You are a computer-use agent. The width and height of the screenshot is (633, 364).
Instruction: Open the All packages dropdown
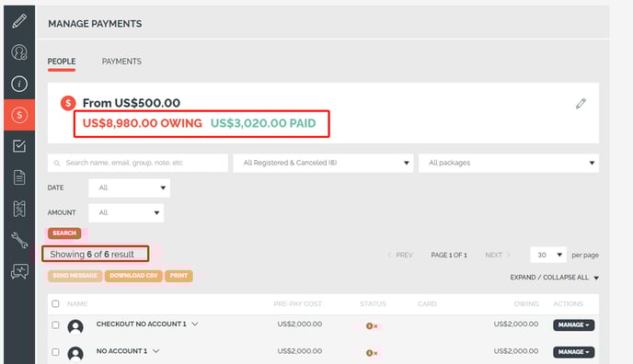[509, 163]
